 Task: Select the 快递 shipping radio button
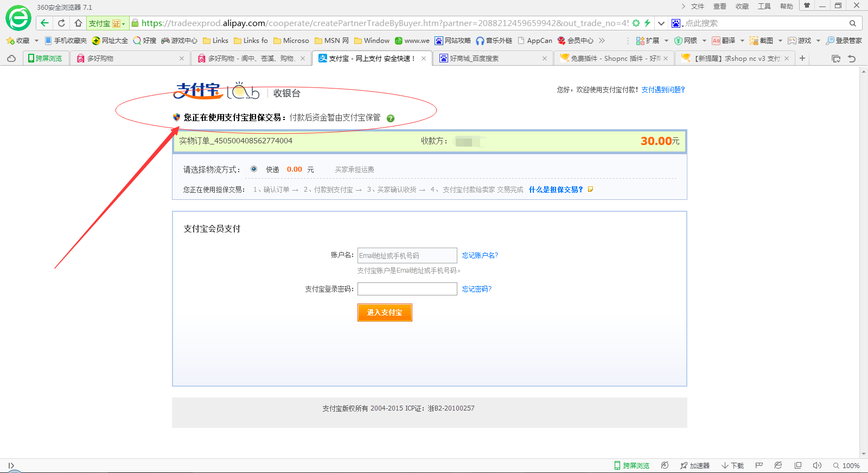click(254, 169)
